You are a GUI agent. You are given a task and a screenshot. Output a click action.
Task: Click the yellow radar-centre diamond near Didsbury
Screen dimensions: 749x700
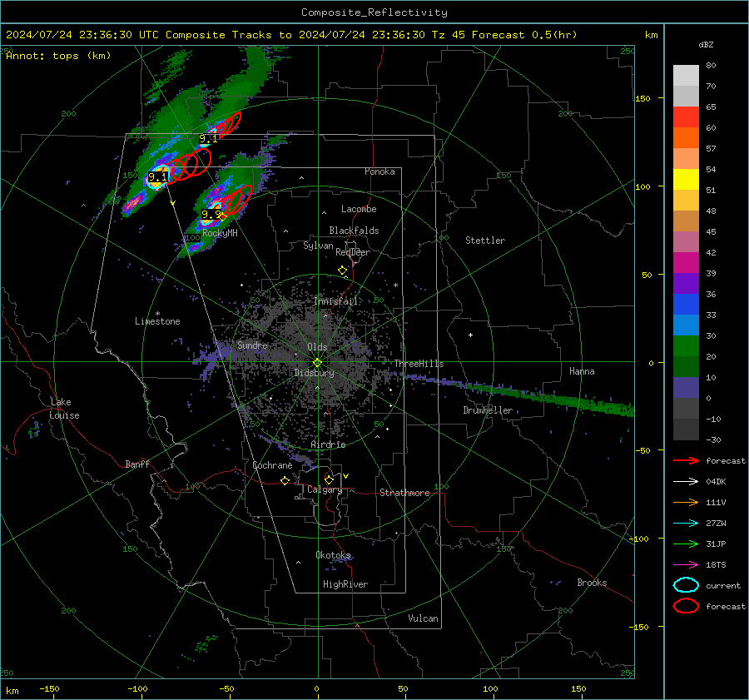click(317, 363)
